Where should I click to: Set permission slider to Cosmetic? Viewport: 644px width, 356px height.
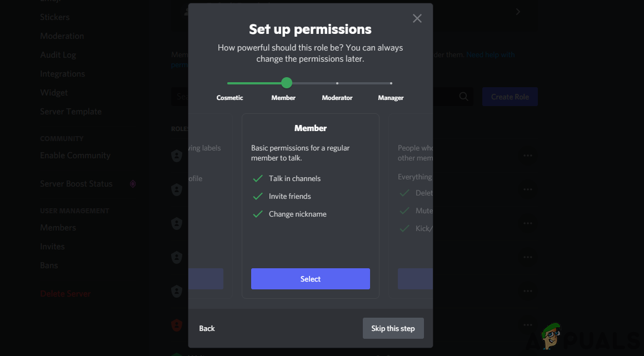pos(229,83)
